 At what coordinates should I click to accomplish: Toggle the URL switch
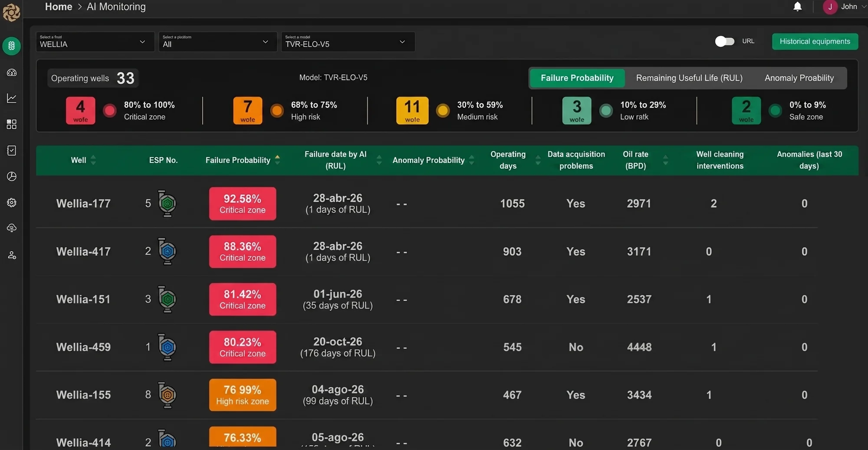(724, 41)
